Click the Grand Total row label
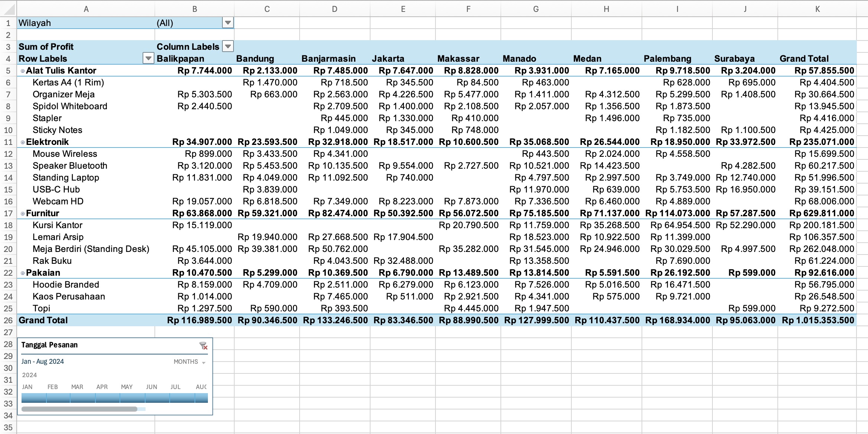868x434 pixels. tap(43, 320)
